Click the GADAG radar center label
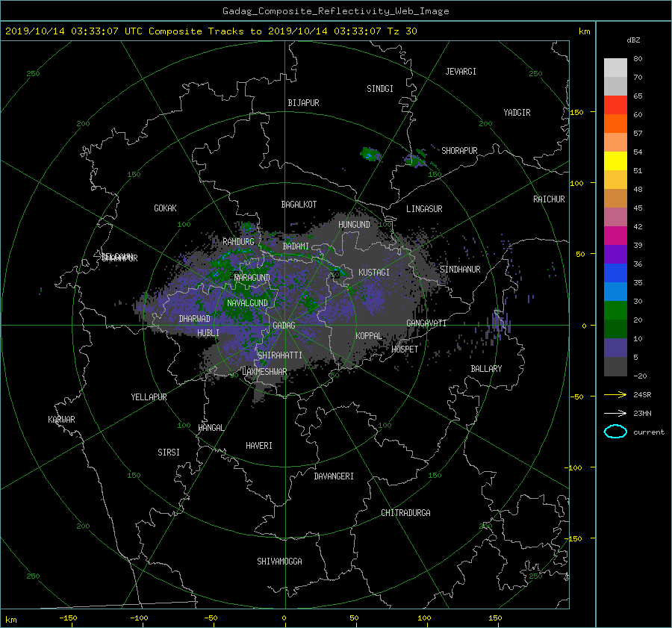The width and height of the screenshot is (672, 628). tap(284, 326)
